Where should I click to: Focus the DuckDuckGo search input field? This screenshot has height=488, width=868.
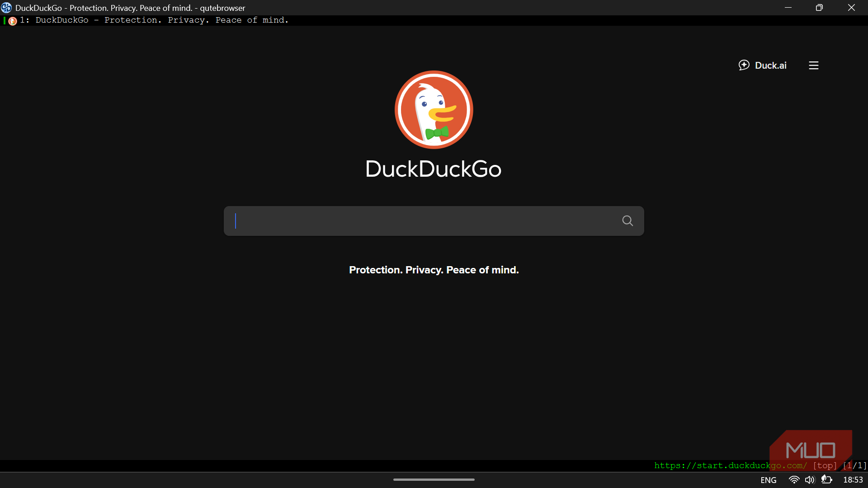tap(425, 221)
